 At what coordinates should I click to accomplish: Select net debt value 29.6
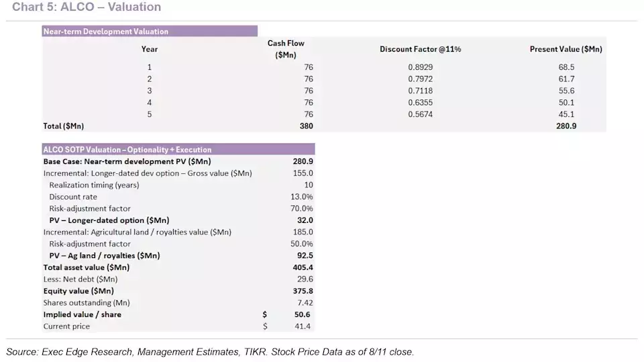click(305, 279)
